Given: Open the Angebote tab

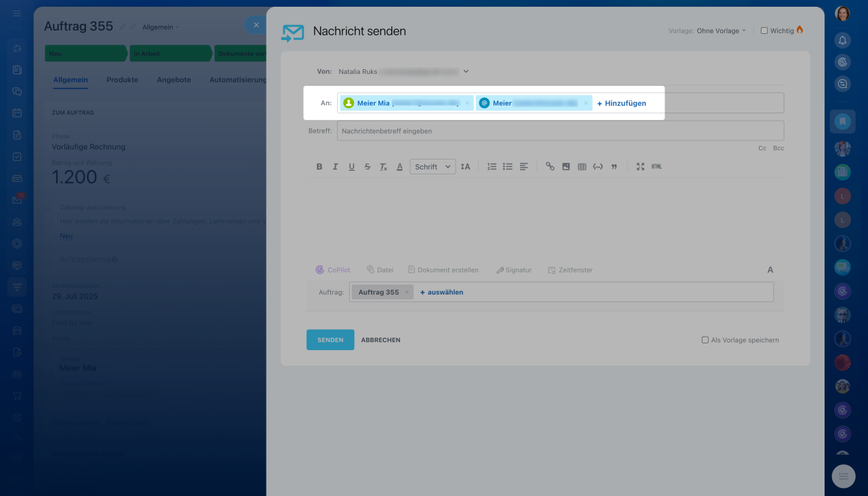Looking at the screenshot, I should [174, 79].
